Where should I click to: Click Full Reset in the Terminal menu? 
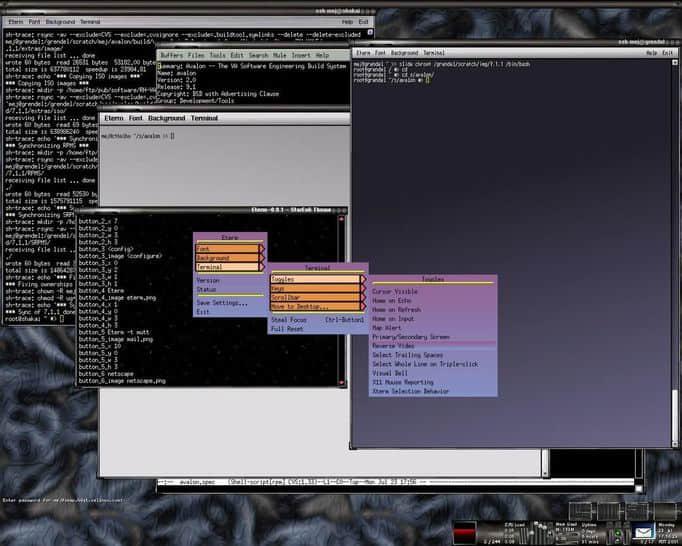tap(287, 328)
